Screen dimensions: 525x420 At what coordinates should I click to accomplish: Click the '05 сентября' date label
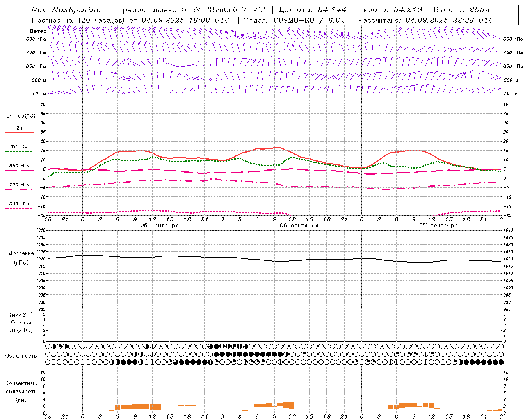click(x=160, y=226)
